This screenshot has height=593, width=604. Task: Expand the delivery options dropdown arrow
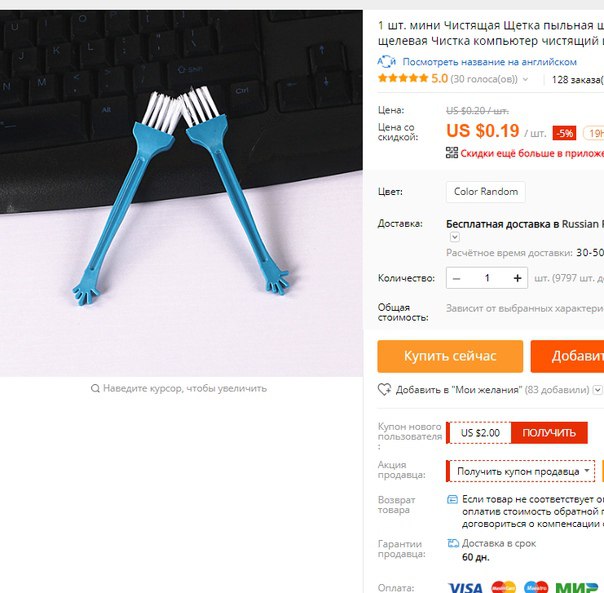[x=455, y=237]
